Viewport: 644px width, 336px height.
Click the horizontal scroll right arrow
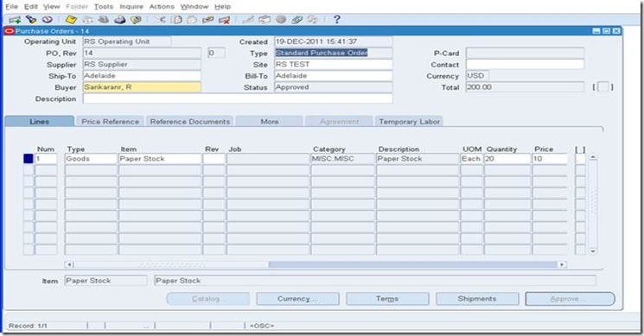562,264
